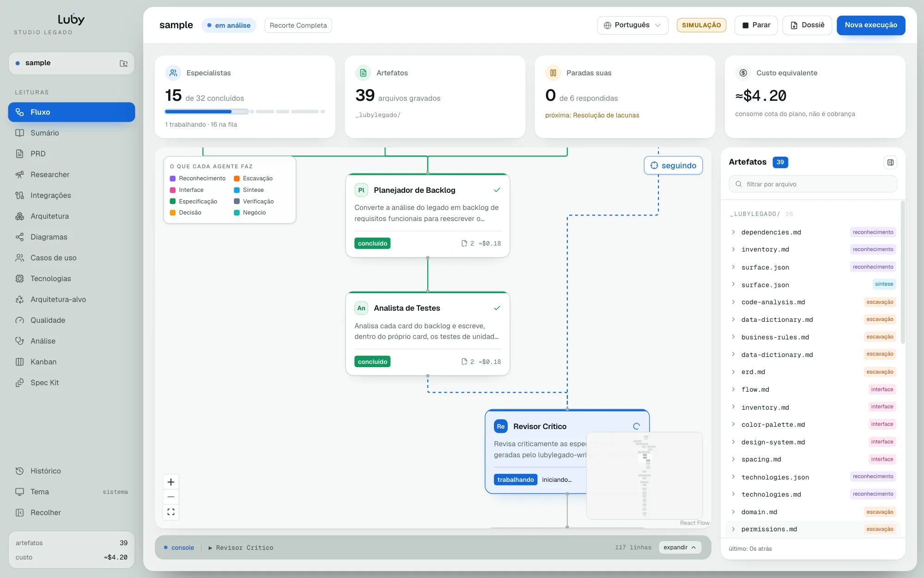Expand color-palette.md artifact row
Image resolution: width=924 pixels, height=578 pixels.
(733, 424)
